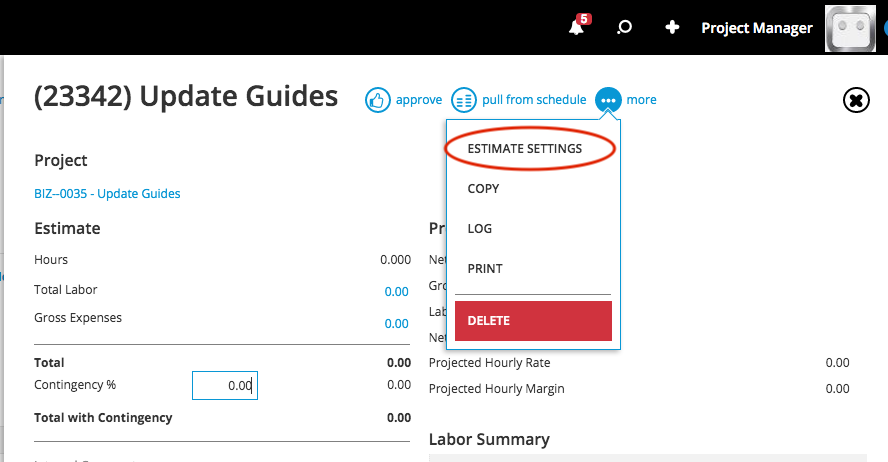This screenshot has height=462, width=888.
Task: Click the three-dots more icon
Action: pyautogui.click(x=608, y=100)
